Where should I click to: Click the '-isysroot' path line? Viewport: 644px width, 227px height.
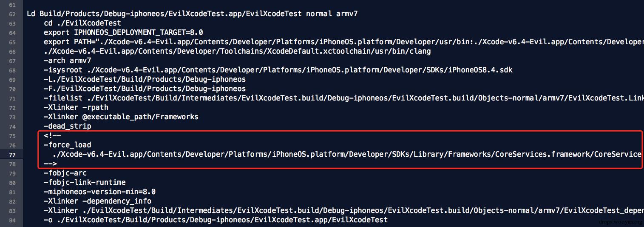[278, 70]
